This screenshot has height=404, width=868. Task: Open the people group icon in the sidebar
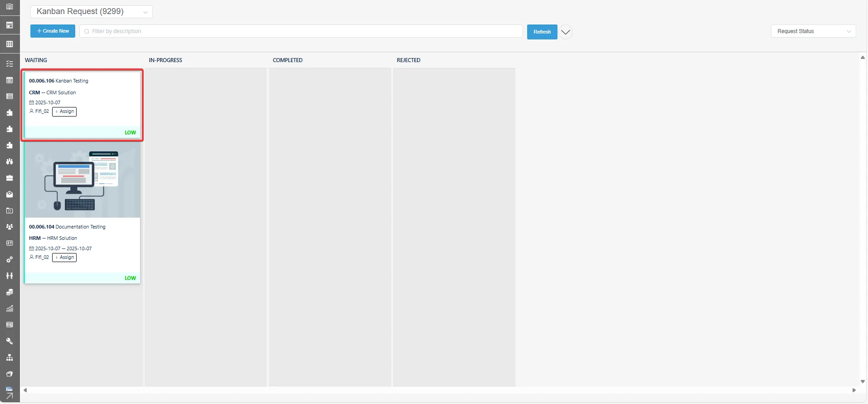(10, 227)
